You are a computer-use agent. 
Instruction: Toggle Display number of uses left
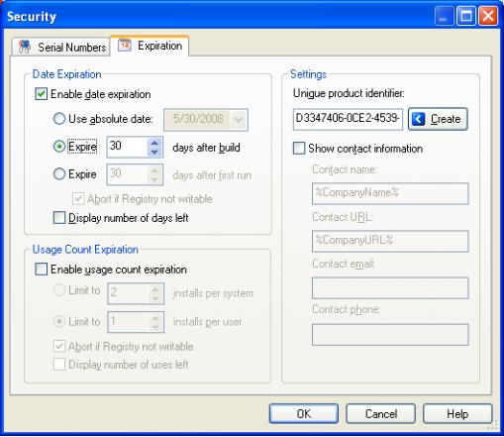(x=59, y=365)
